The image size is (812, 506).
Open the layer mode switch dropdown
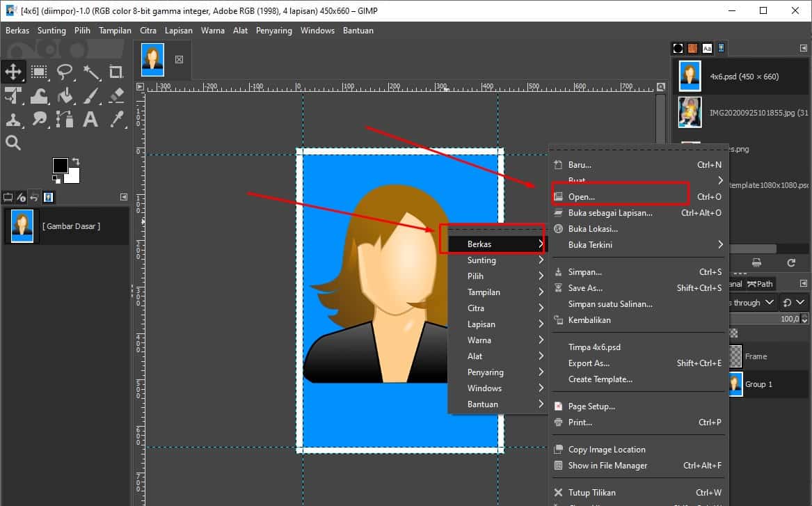click(x=794, y=303)
